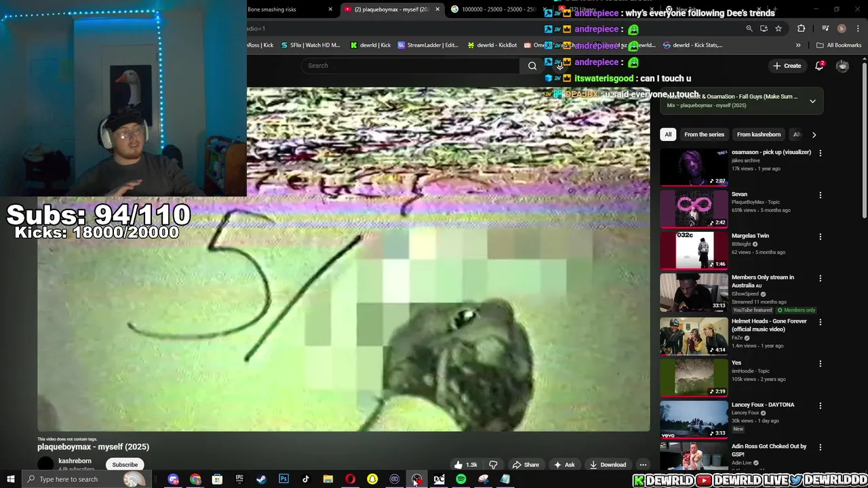Play Sevan video thumbnail
Screen dimensions: 868x488
point(694,209)
